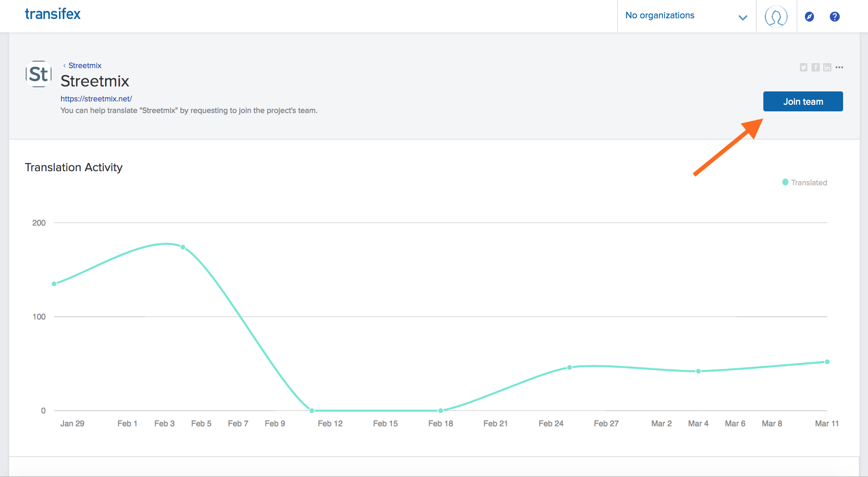868x477 pixels.
Task: Click the Mar 2 x-axis label
Action: pyautogui.click(x=661, y=423)
